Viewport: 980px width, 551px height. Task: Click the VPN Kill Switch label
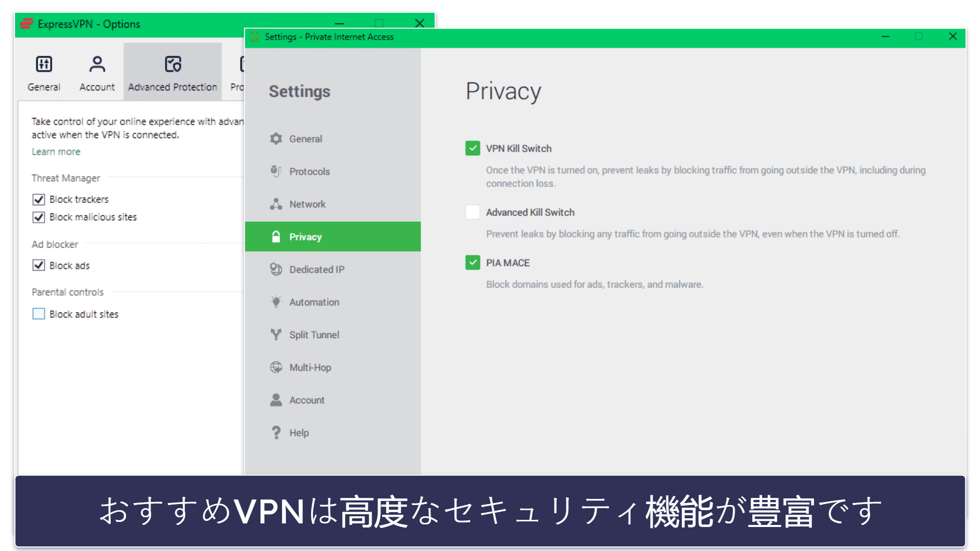coord(519,149)
